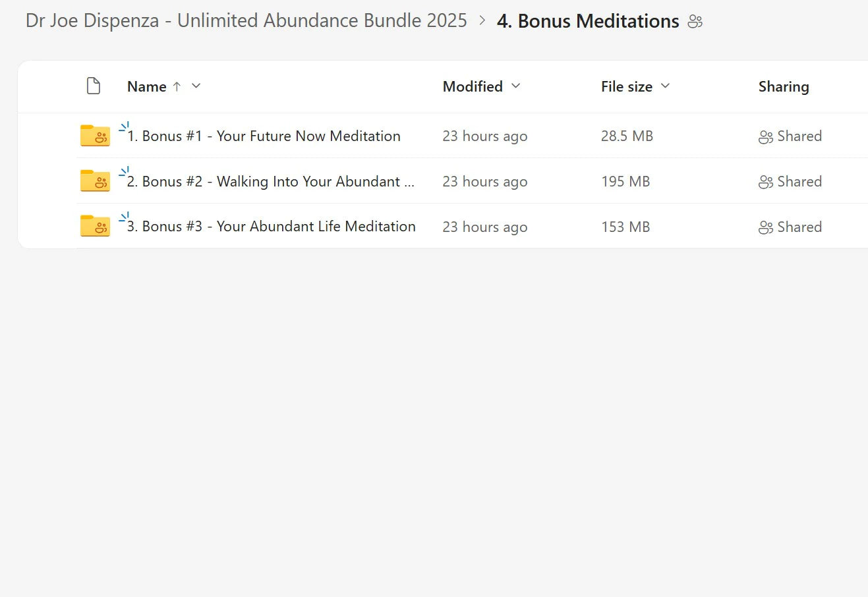Click the 4. Bonus Meditations breadcrumb
Image resolution: width=868 pixels, height=597 pixels.
coord(587,20)
